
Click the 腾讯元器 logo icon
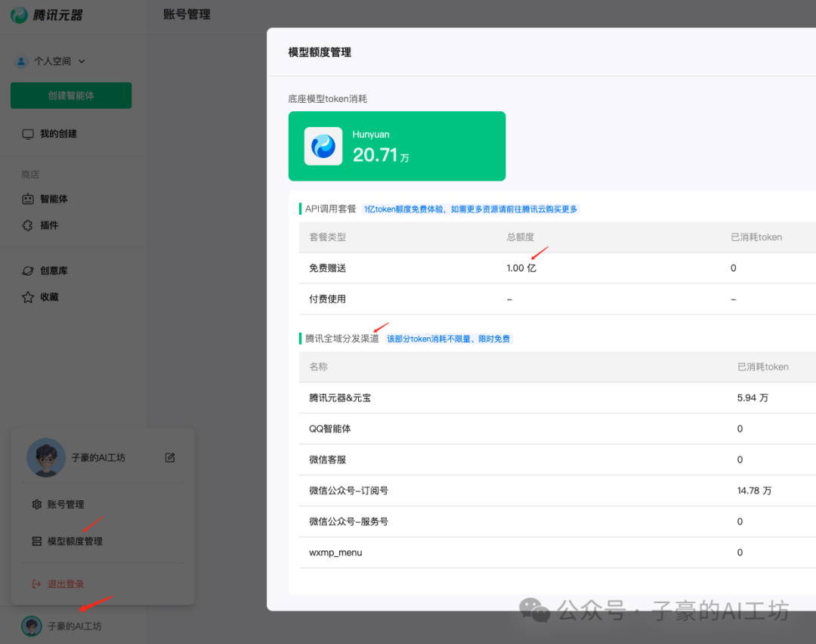[18, 14]
